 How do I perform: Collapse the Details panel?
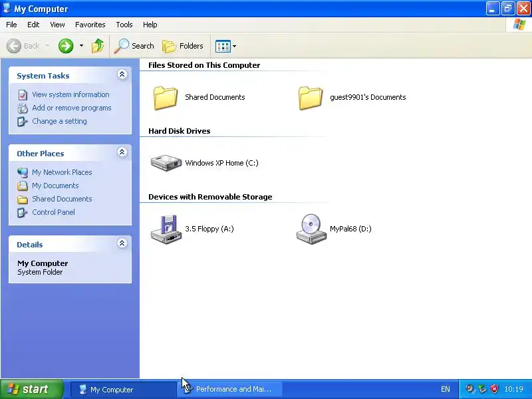tap(122, 243)
